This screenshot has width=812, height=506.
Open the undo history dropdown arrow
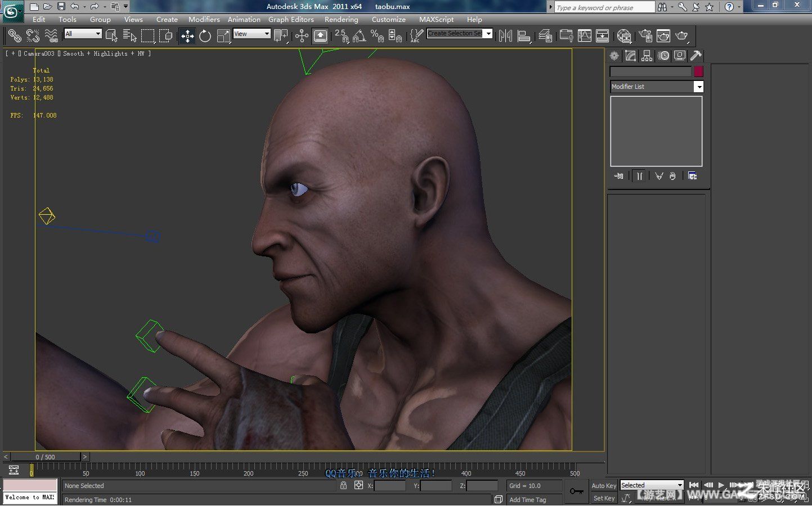tap(84, 7)
